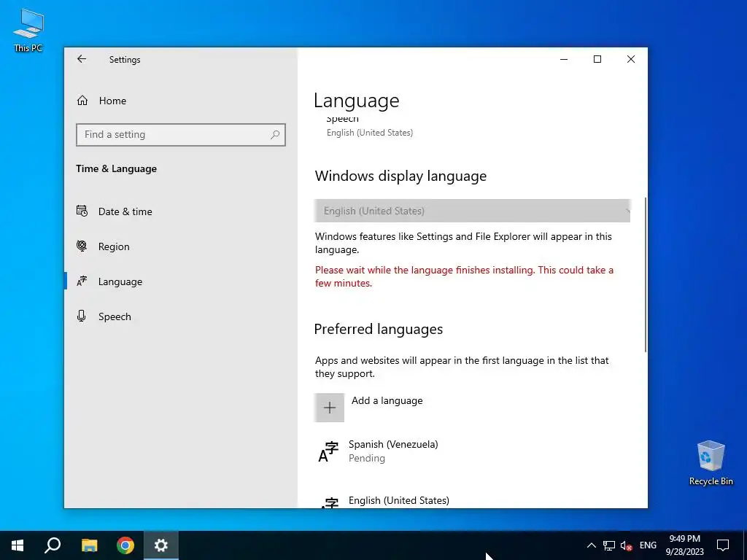747x560 pixels.
Task: Click the Speech English (United States) tile
Action: click(x=370, y=126)
